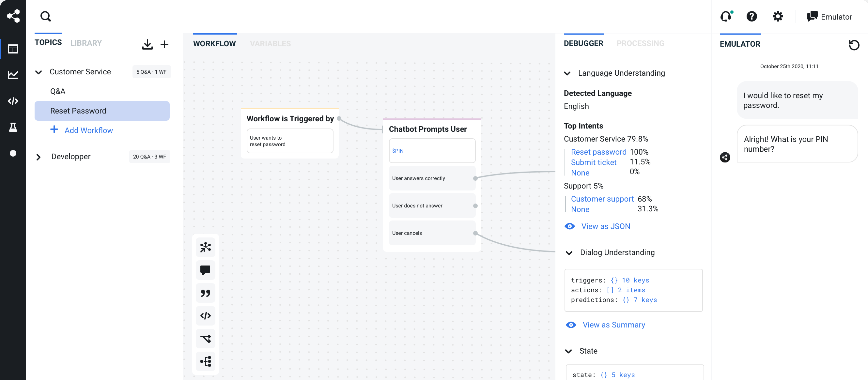This screenshot has height=380, width=868.
Task: Expand the Developper topic
Action: [x=39, y=156]
